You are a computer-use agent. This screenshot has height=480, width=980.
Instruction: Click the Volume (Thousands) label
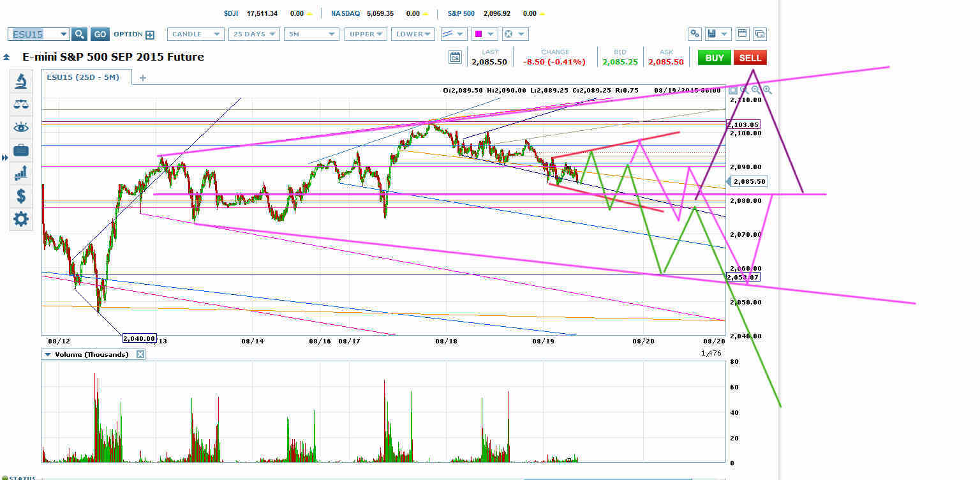pyautogui.click(x=91, y=354)
